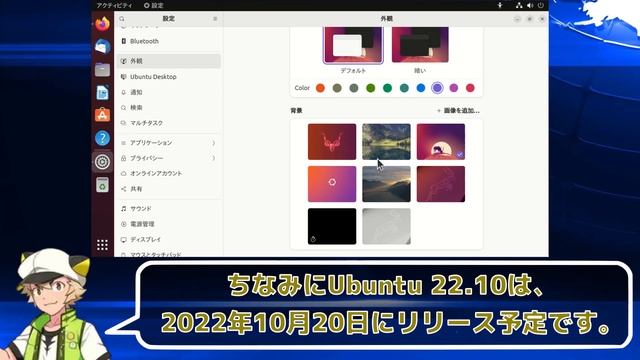Open 電源管理 settings
Image resolution: width=640 pixels, height=360 pixels.
[169, 224]
